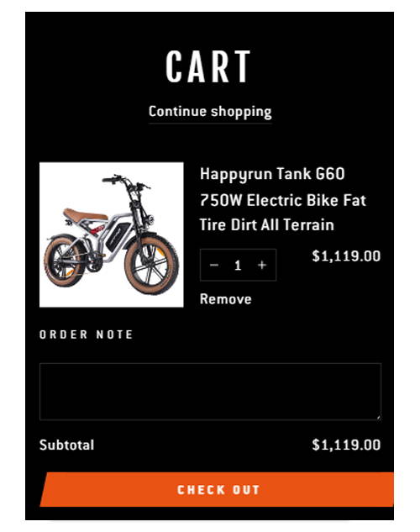420x532 pixels.
Task: Increase quantity with the plus icon
Action: 262,265
